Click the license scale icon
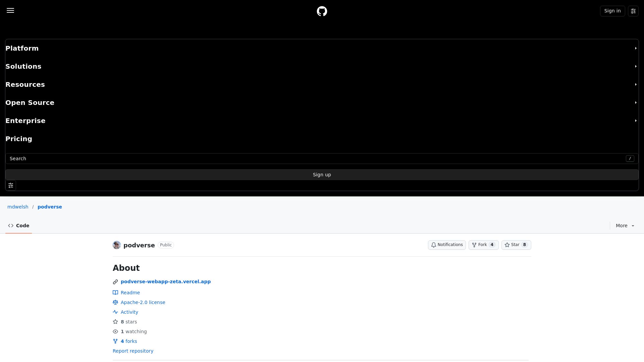The height and width of the screenshot is (362, 644). 115,302
